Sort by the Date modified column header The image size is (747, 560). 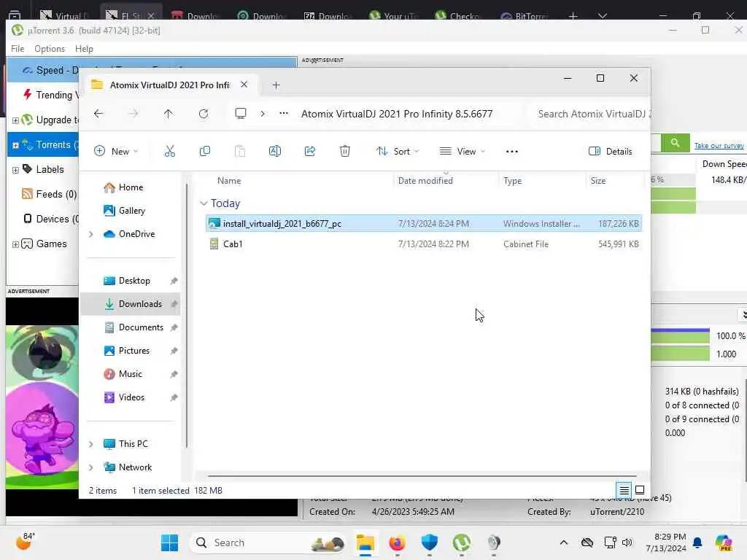[x=425, y=181]
